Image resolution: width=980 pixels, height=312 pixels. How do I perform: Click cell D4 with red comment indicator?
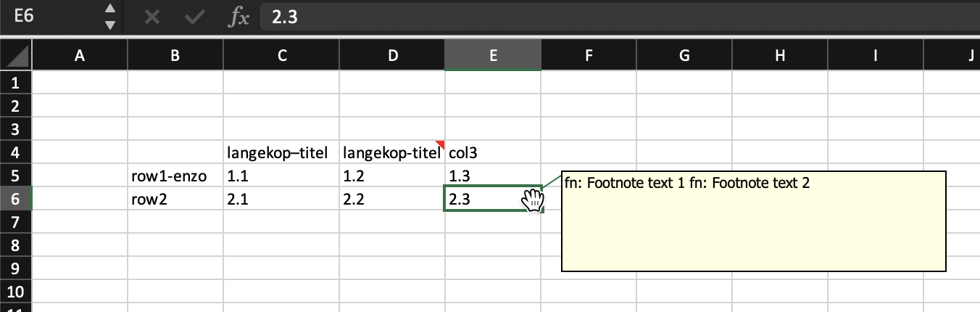tap(391, 152)
